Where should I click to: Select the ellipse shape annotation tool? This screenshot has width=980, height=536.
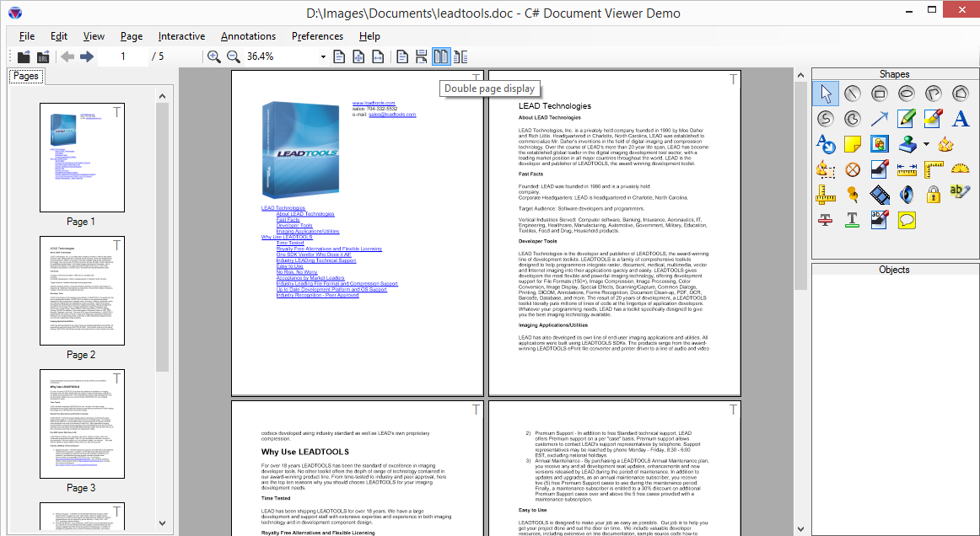coord(907,94)
